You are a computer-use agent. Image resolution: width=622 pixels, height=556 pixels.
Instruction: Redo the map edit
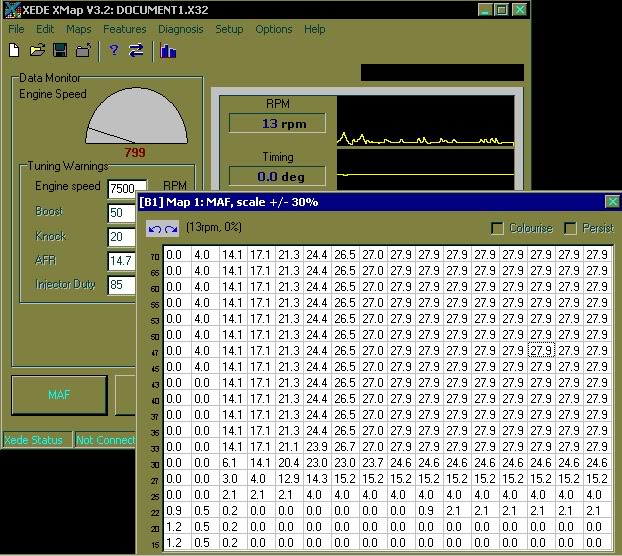click(171, 229)
